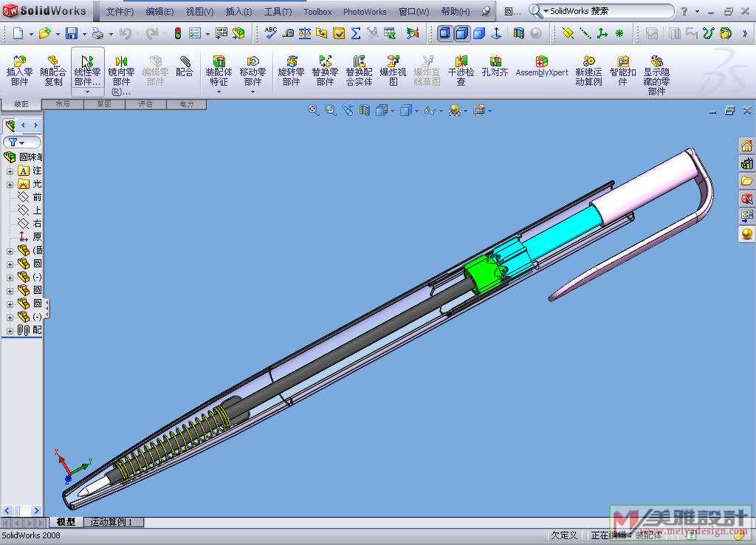Switch to the 运动算例 1 tab
The height and width of the screenshot is (545, 756).
tap(111, 522)
